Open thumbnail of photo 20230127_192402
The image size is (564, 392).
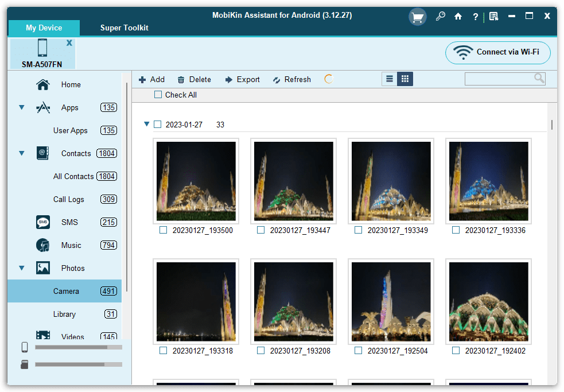point(488,302)
